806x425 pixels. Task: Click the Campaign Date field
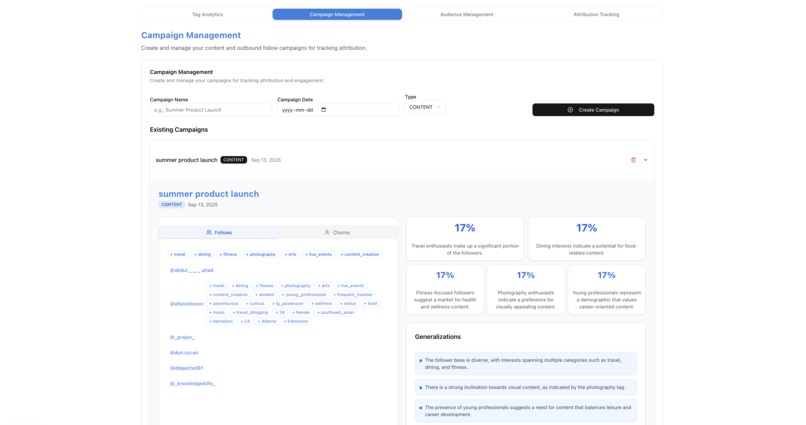click(338, 110)
